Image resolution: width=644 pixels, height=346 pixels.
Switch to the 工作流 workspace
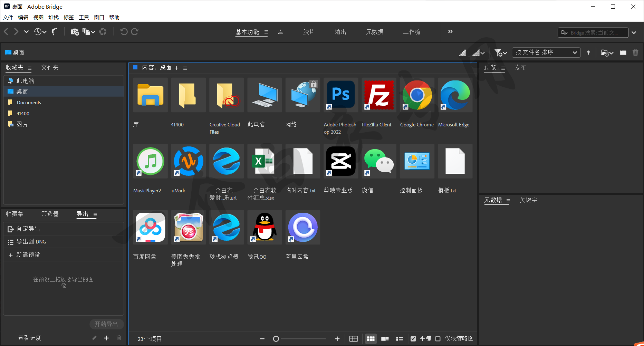pos(412,32)
